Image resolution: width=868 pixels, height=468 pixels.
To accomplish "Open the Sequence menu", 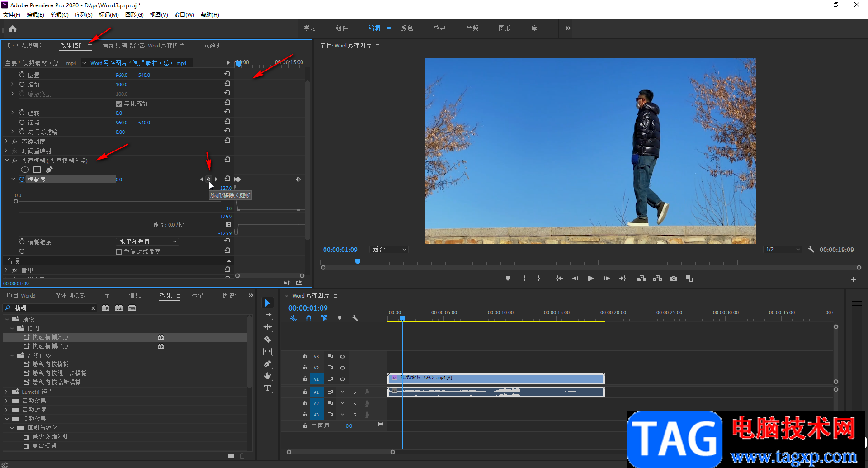I will (x=84, y=15).
